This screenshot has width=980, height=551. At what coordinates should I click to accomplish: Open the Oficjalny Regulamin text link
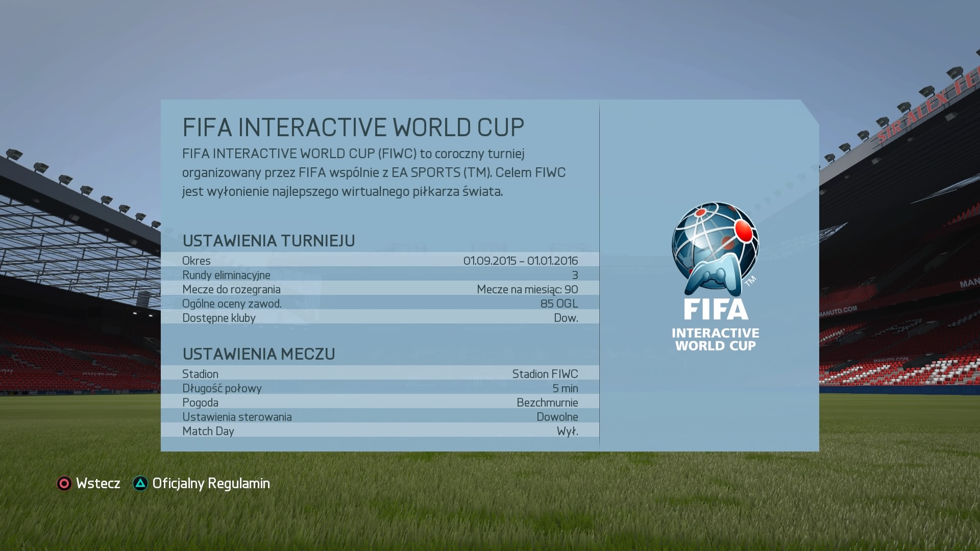click(211, 483)
